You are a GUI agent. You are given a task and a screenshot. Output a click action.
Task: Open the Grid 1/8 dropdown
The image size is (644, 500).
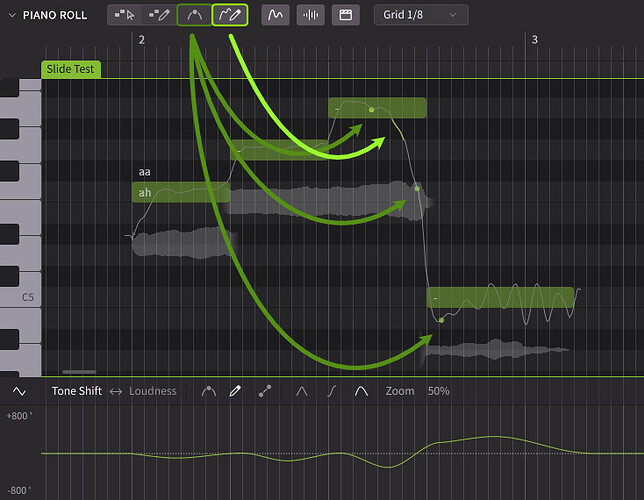pos(421,15)
